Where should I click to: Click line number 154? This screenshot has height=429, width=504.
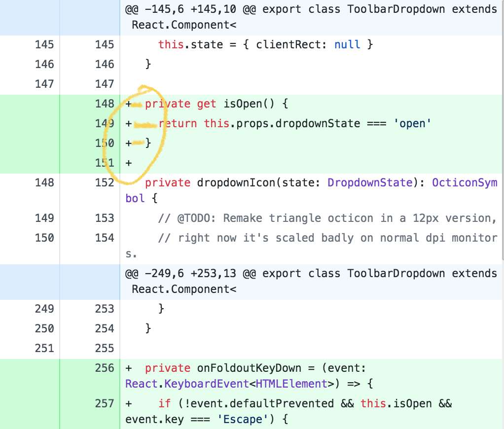coord(105,238)
